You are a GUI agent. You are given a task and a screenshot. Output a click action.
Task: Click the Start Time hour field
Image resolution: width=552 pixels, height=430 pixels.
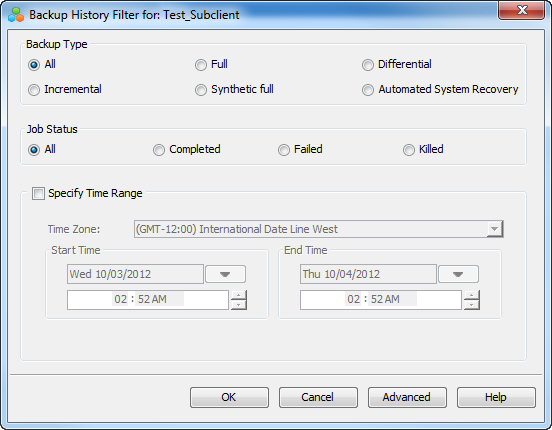tap(120, 300)
